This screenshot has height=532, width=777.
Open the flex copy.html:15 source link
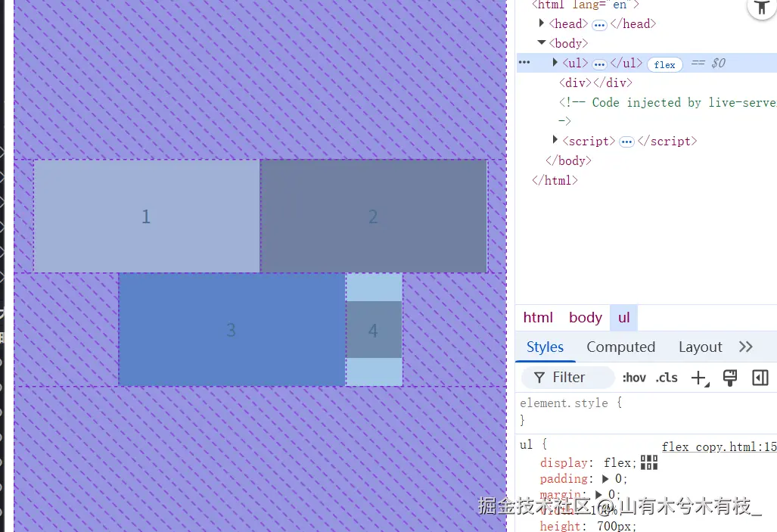pyautogui.click(x=719, y=446)
